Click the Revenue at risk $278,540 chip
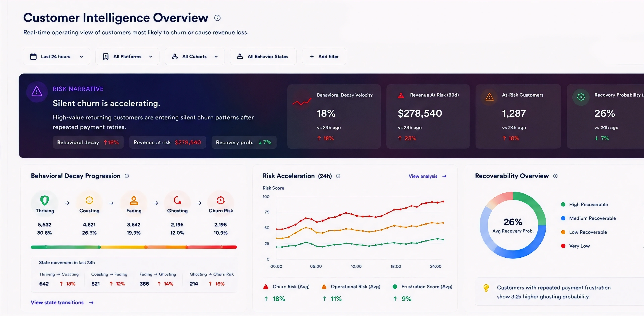 (x=167, y=142)
